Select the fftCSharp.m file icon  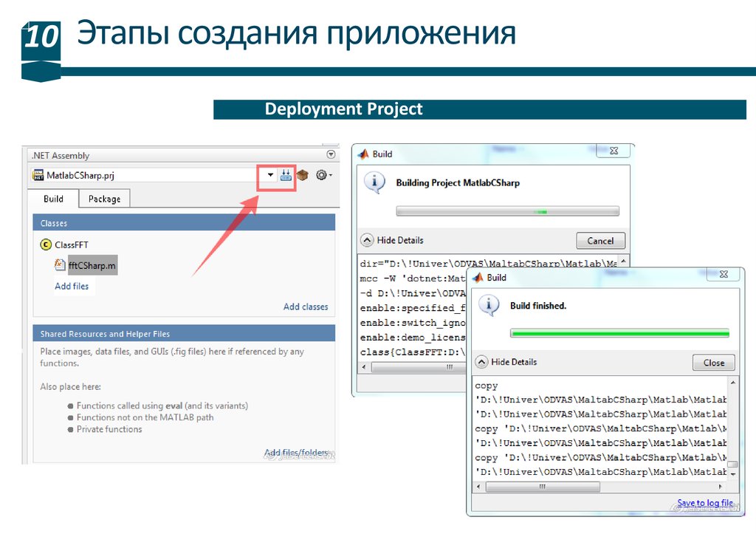[60, 264]
